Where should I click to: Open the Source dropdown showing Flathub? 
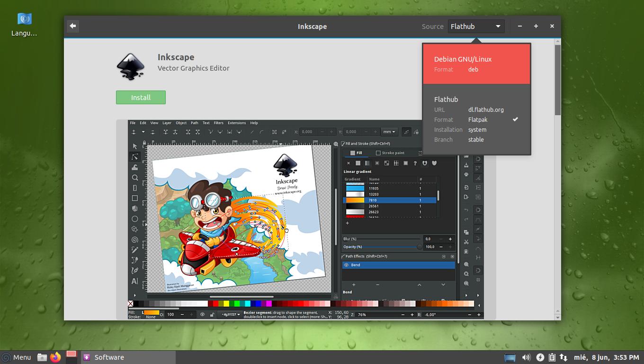[x=476, y=27]
